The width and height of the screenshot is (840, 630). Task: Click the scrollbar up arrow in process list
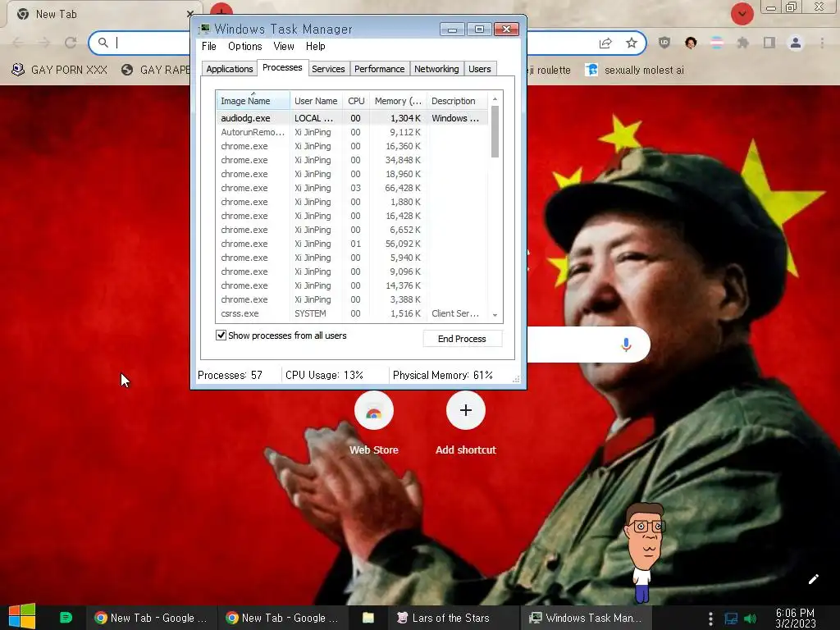pyautogui.click(x=495, y=98)
